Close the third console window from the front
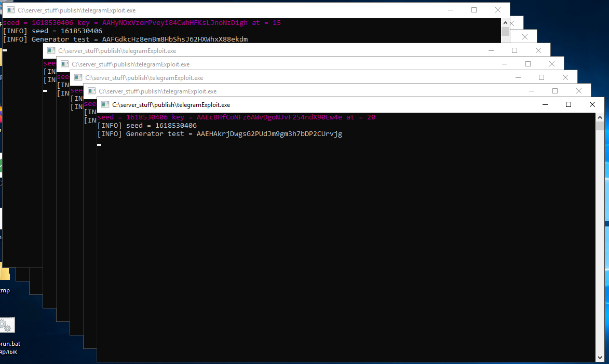609x364 pixels. tap(565, 77)
